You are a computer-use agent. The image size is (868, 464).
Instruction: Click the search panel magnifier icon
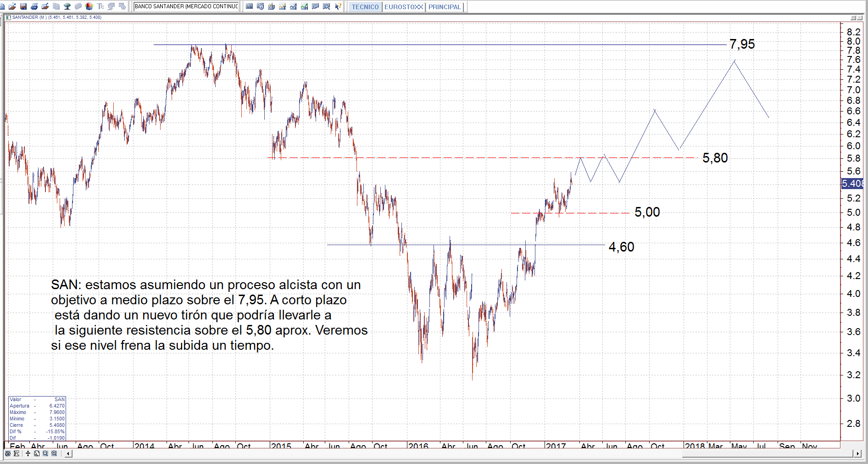(326, 6)
